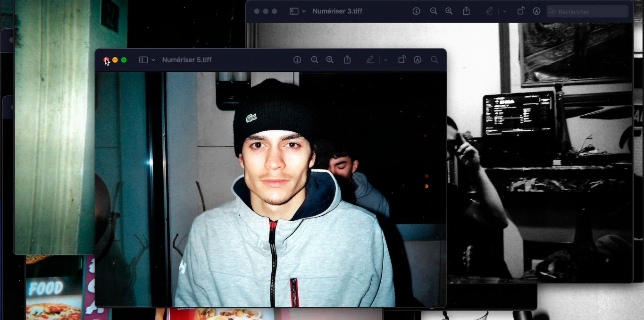Click the Numériser 5.tiff window title
The height and width of the screenshot is (320, 644).
pos(187,60)
